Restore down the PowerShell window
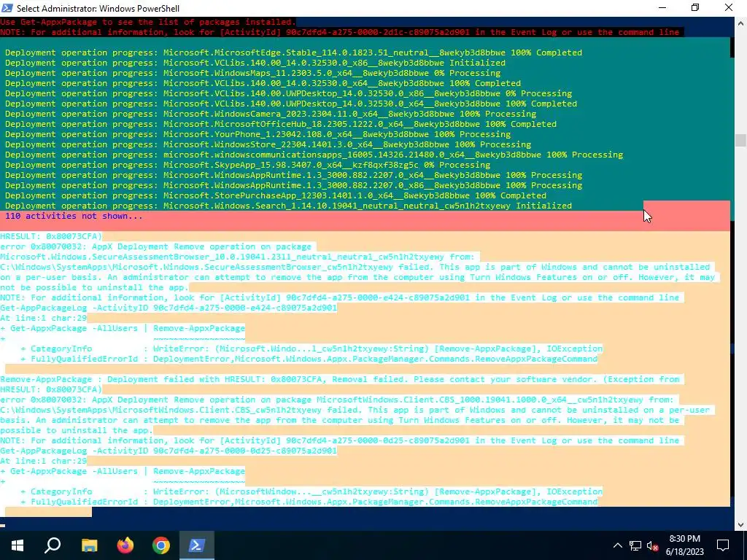The width and height of the screenshot is (747, 560). coord(695,7)
